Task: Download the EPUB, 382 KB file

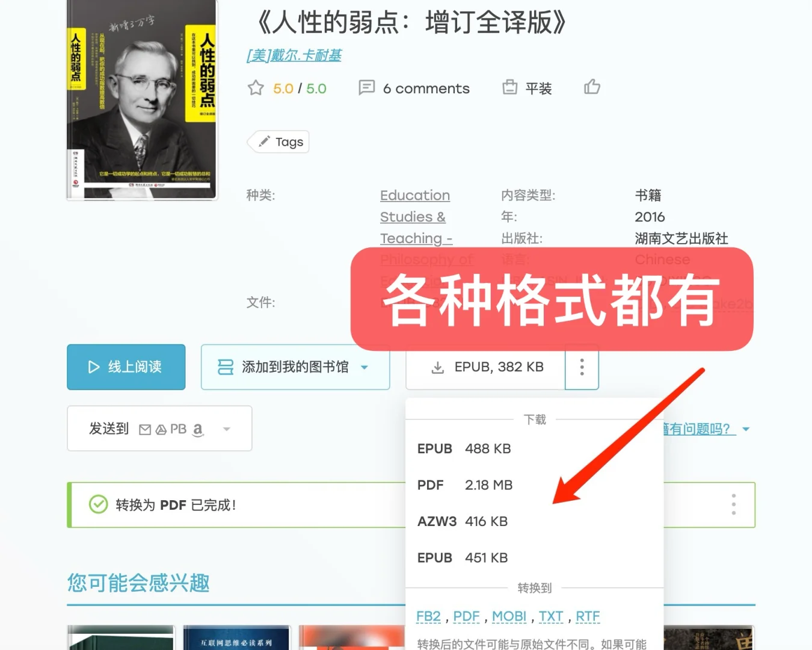Action: point(486,367)
